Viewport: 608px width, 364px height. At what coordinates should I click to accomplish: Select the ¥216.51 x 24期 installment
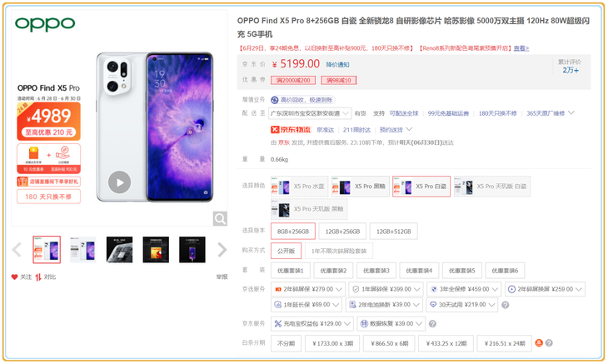point(504,343)
